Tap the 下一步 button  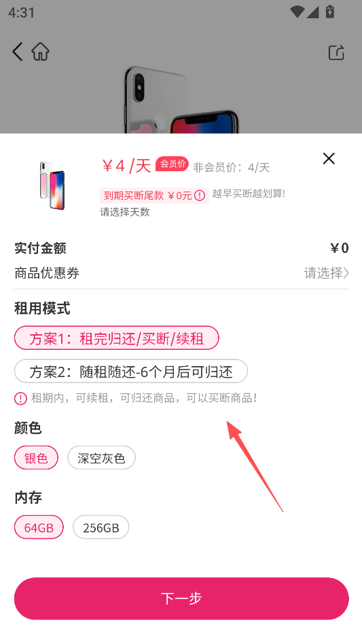click(x=181, y=598)
